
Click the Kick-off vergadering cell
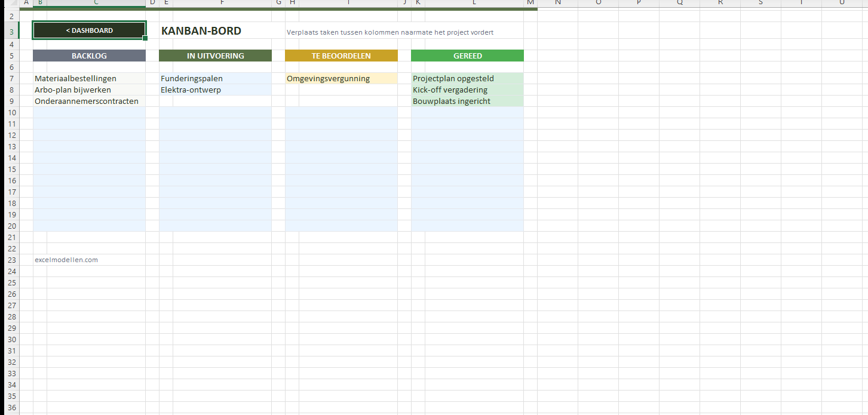pos(450,90)
